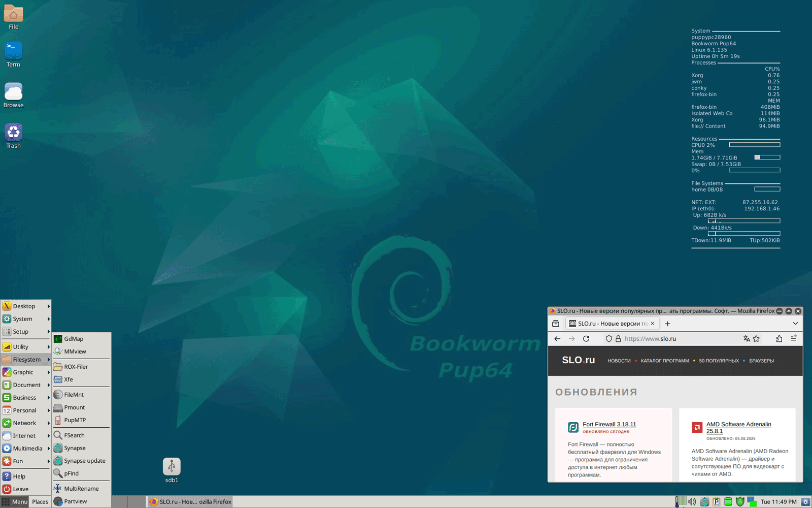This screenshot has height=508, width=812.
Task: Bookmark this page with the star
Action: pos(756,339)
